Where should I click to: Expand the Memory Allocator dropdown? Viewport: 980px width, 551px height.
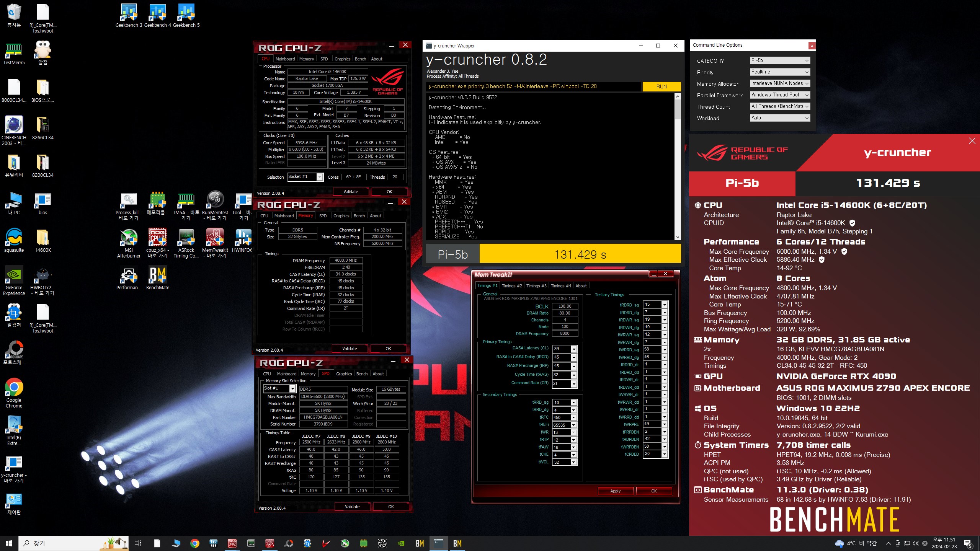(780, 83)
